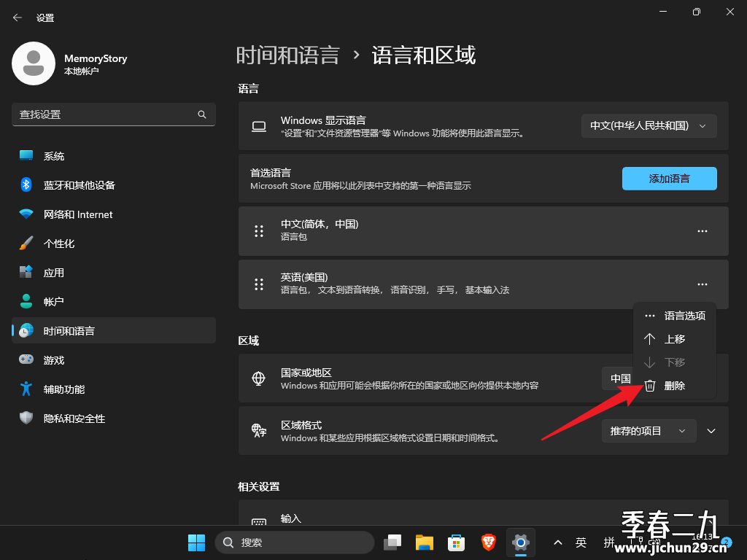Open three-dot menu for 中文(简体，中国)

[703, 231]
